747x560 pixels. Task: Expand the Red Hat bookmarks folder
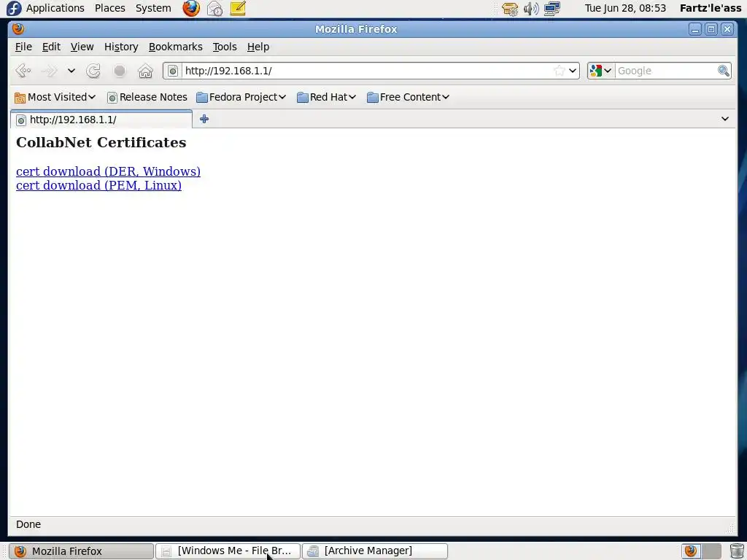[326, 97]
